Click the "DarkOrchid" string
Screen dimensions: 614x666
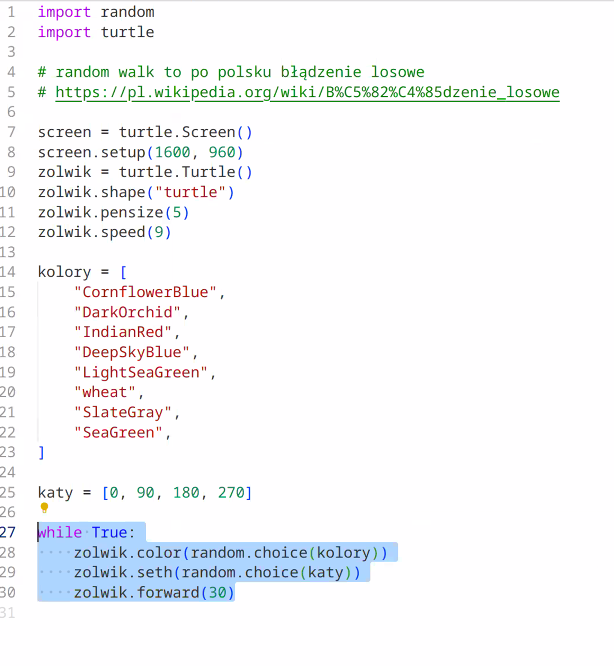[127, 312]
